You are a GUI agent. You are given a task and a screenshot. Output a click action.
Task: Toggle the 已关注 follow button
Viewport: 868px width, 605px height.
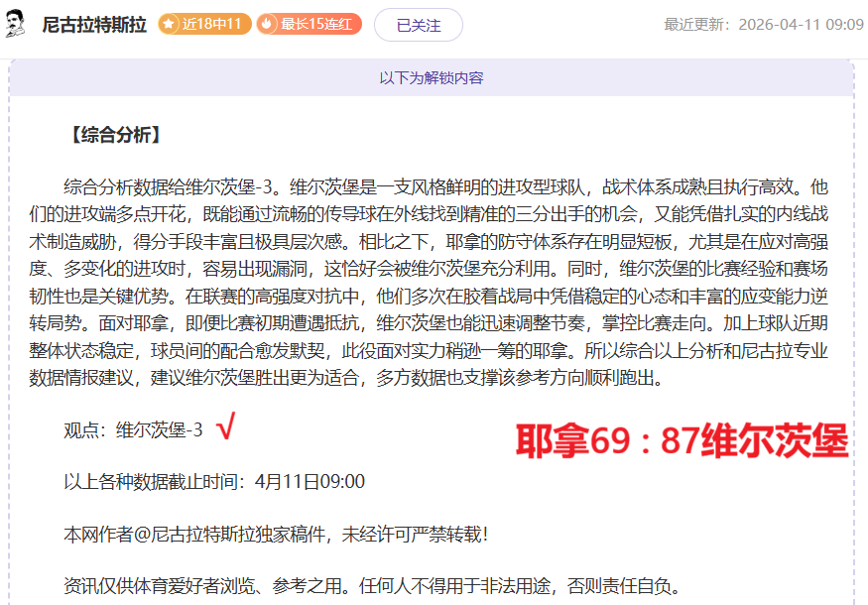[x=418, y=25]
